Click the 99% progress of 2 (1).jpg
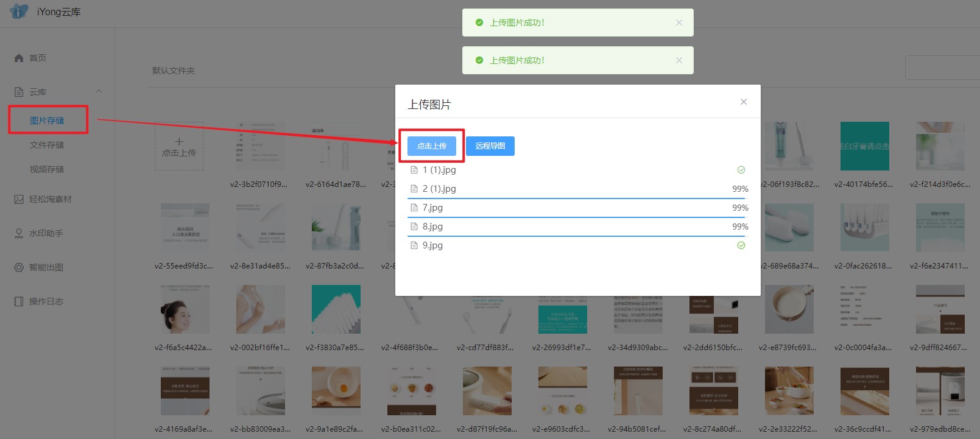 [x=740, y=189]
